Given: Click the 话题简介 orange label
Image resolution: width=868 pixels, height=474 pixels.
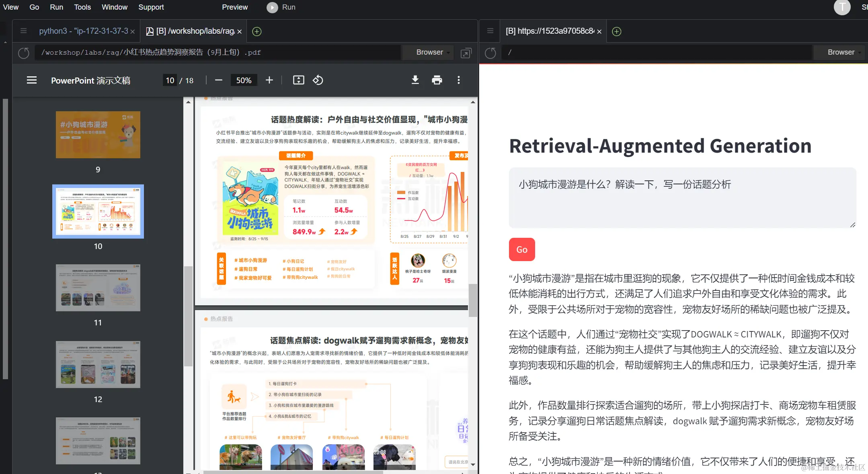Looking at the screenshot, I should click(x=296, y=155).
